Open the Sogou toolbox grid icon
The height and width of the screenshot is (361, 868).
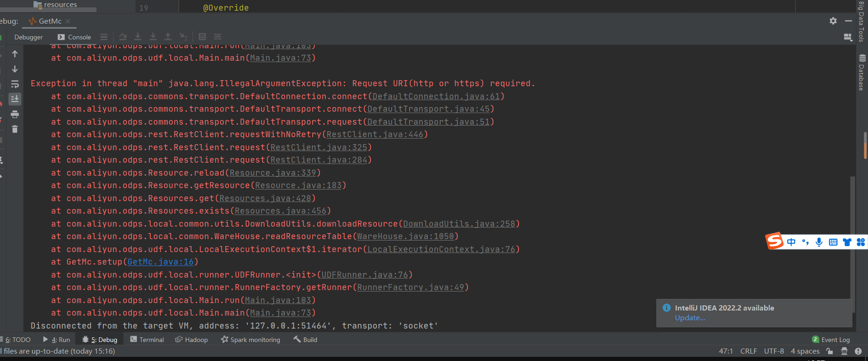click(x=861, y=242)
